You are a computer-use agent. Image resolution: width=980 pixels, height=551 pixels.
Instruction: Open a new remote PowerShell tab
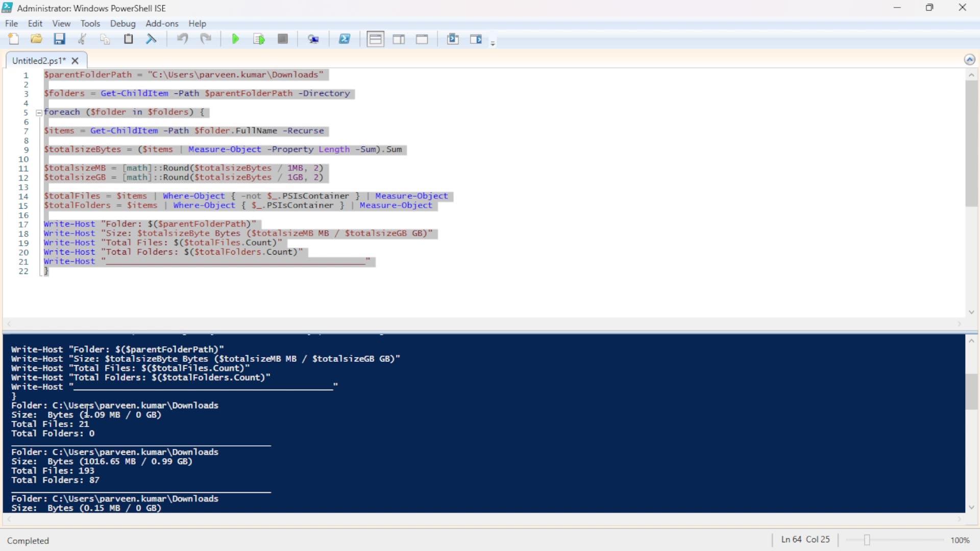[314, 38]
